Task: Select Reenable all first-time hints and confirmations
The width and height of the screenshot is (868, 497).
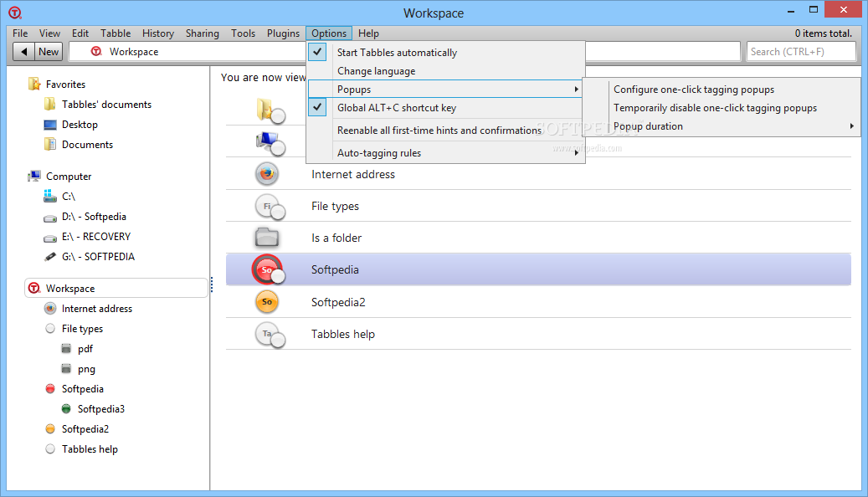Action: coord(445,130)
